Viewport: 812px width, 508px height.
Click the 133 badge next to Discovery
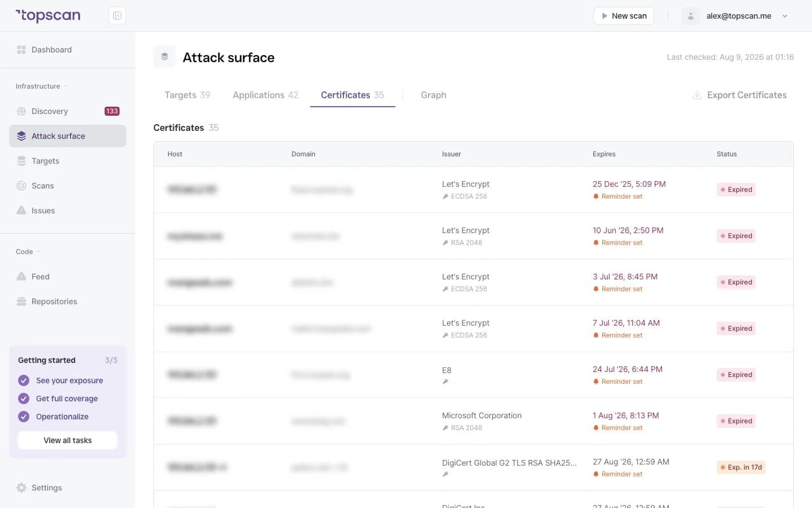(x=112, y=111)
